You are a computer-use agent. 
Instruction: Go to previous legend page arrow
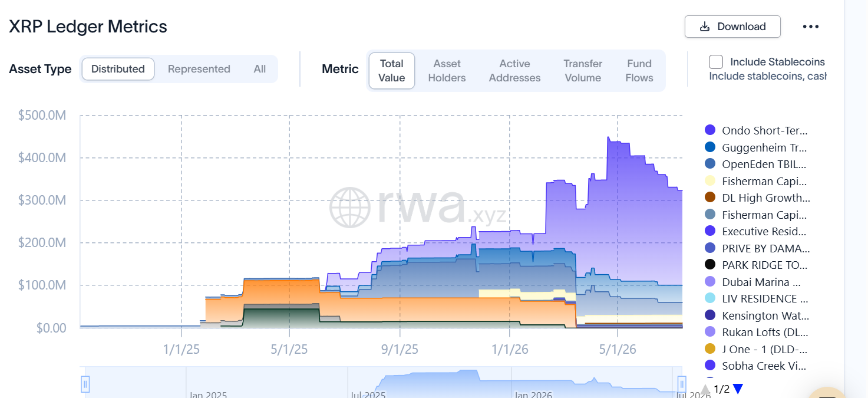click(705, 389)
